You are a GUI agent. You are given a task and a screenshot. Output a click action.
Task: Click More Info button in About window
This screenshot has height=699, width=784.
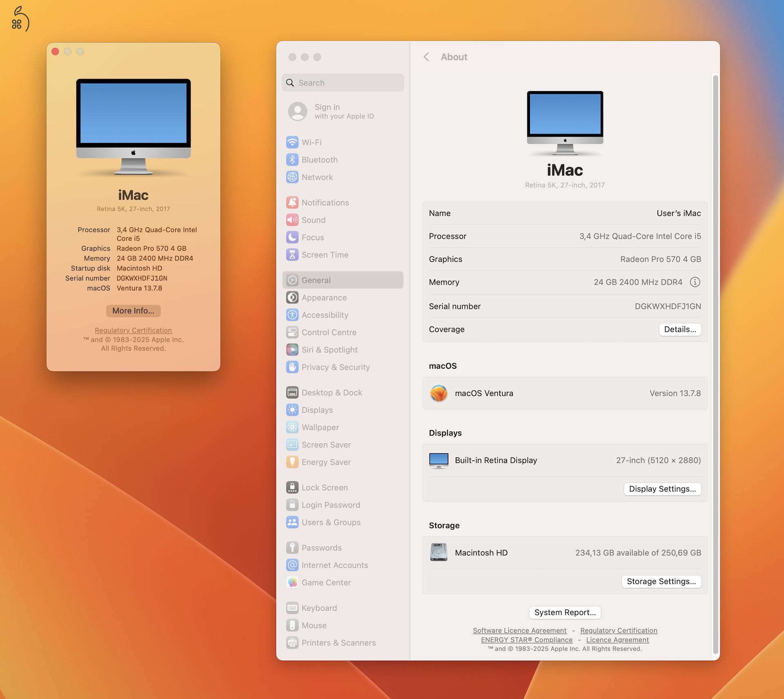[x=133, y=311]
